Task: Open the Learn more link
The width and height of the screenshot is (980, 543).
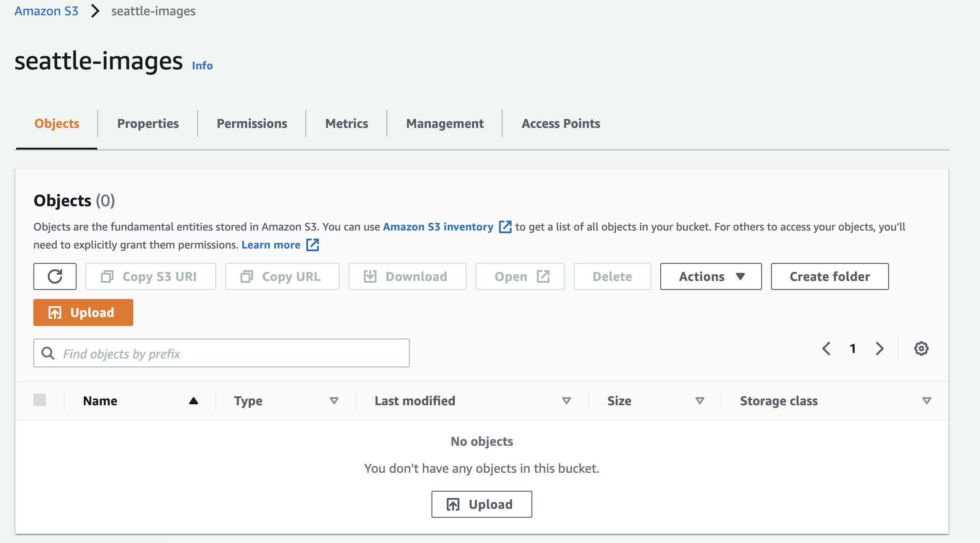Action: pyautogui.click(x=271, y=244)
